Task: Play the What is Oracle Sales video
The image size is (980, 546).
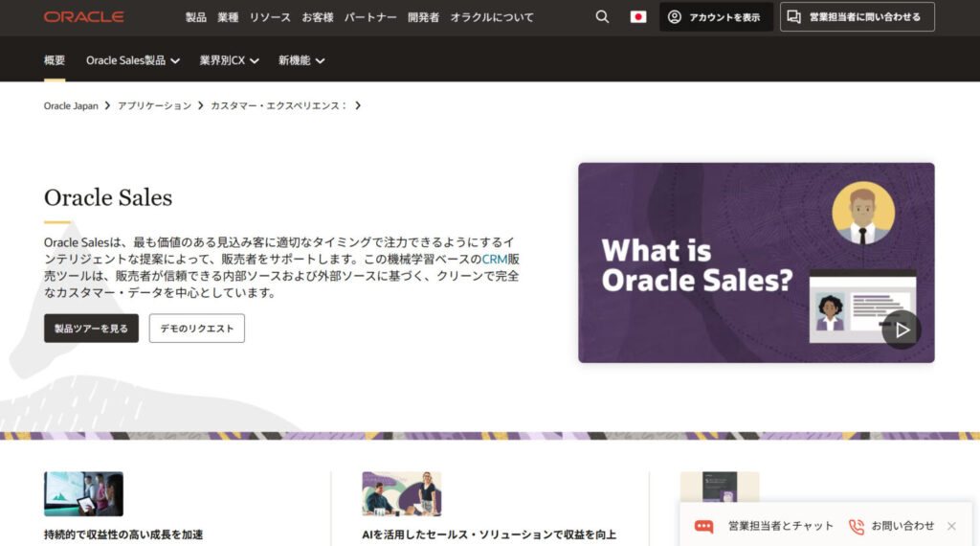Action: [x=902, y=329]
